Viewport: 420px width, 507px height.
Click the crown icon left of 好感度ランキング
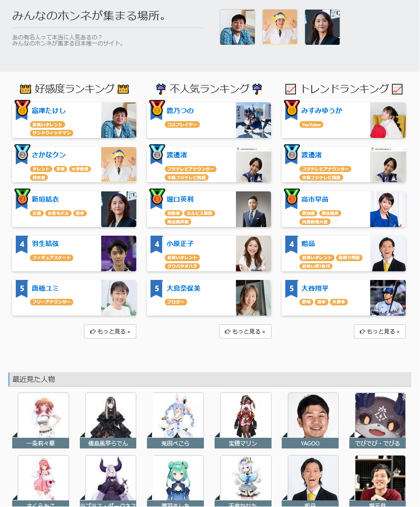coord(25,89)
